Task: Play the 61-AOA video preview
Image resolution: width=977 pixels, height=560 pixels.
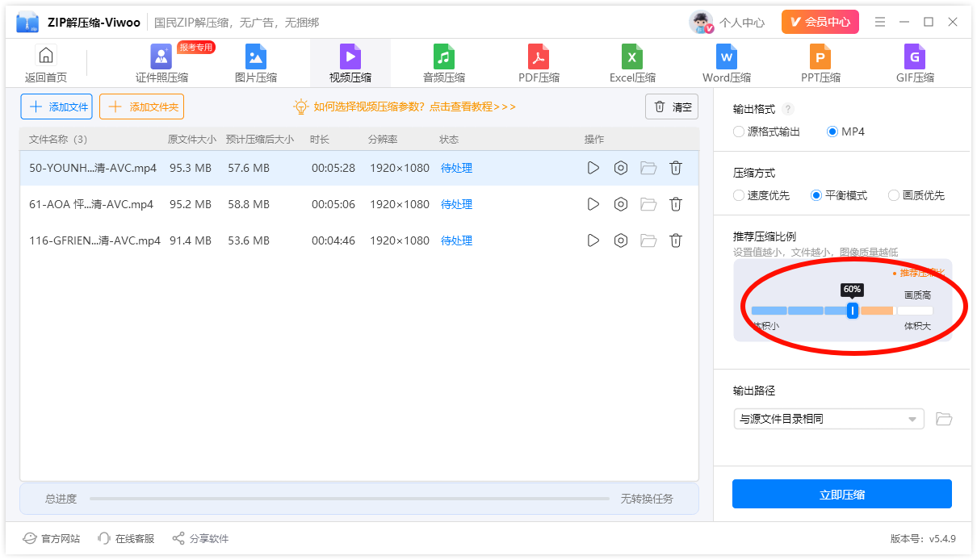Action: (593, 204)
